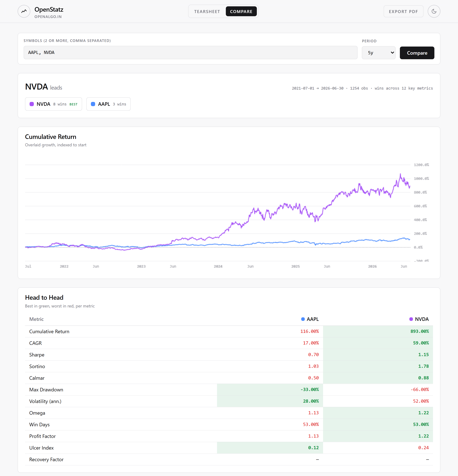Click NVDA max drawdown value -66.00%

pyautogui.click(x=419, y=390)
